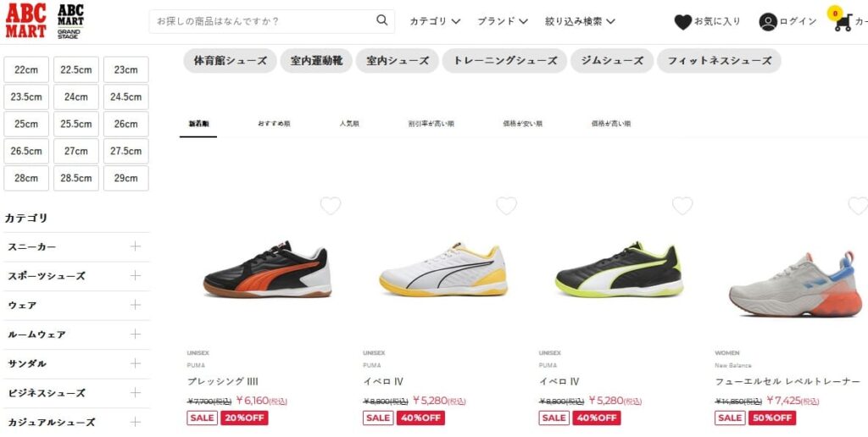
Task: Open the shopping cart icon
Action: click(x=842, y=21)
